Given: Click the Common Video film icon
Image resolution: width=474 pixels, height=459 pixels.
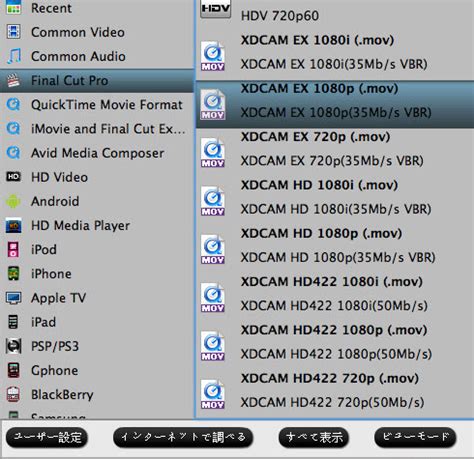Looking at the screenshot, I should pyautogui.click(x=14, y=32).
